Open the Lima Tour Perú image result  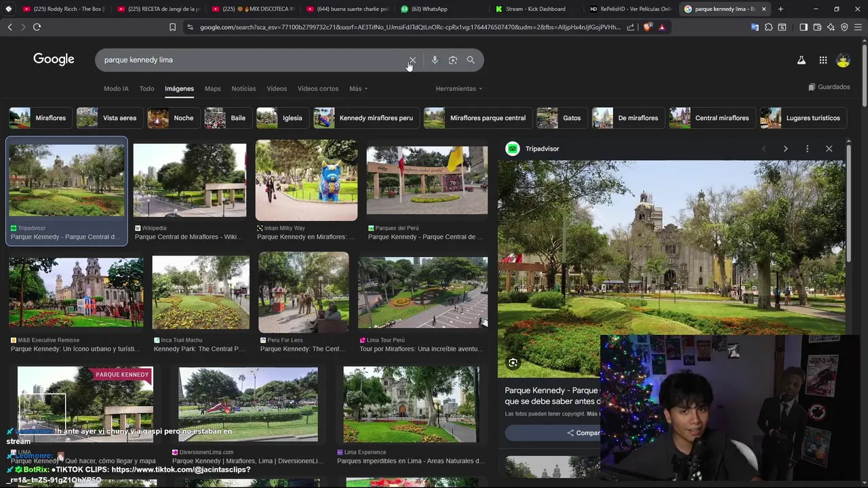click(x=422, y=292)
